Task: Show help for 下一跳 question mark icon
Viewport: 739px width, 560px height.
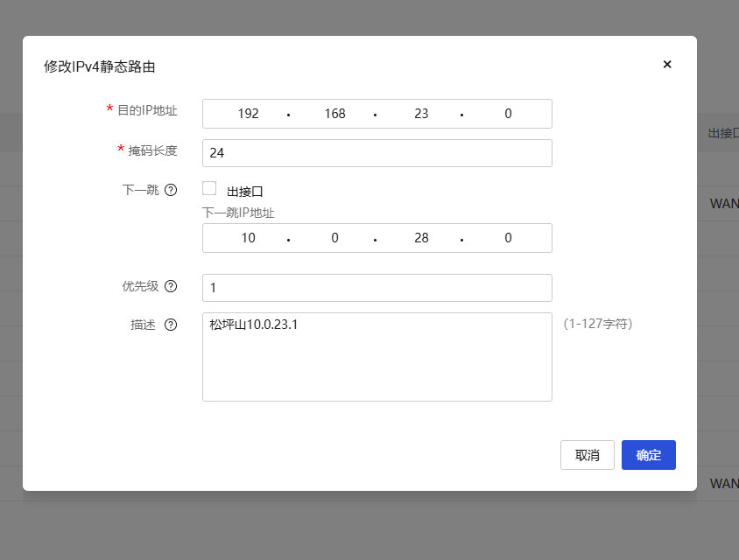Action: pyautogui.click(x=171, y=190)
